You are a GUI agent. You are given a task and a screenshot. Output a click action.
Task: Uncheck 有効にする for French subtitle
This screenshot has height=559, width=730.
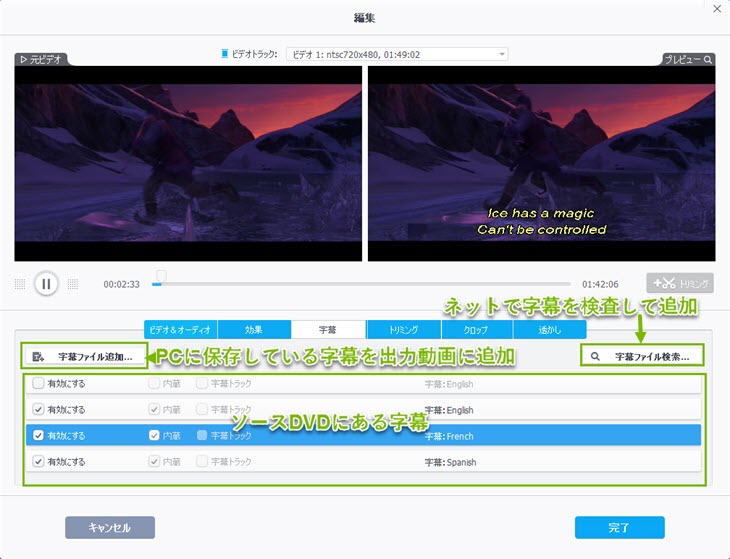[38, 436]
